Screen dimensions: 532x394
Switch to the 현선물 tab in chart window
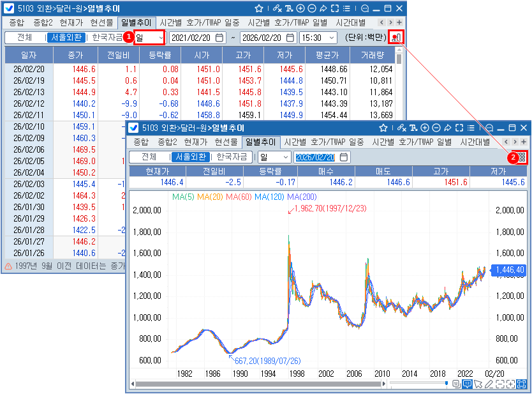[x=226, y=141]
